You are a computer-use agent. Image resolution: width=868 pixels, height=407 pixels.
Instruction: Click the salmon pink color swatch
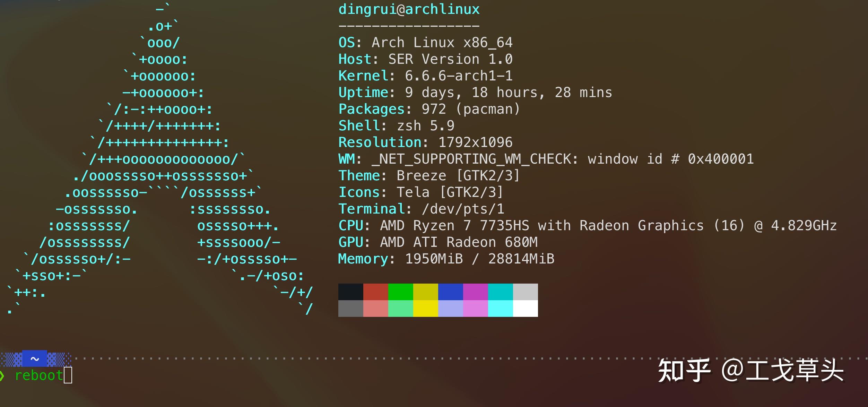tap(376, 308)
